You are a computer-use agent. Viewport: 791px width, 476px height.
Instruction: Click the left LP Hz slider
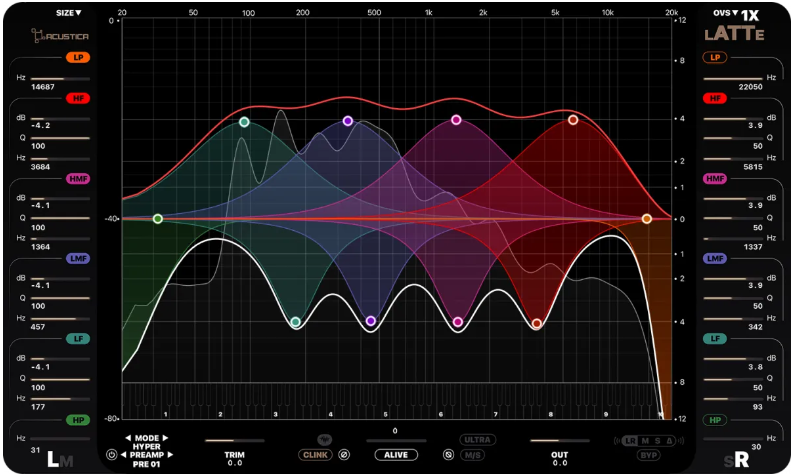(x=60, y=79)
